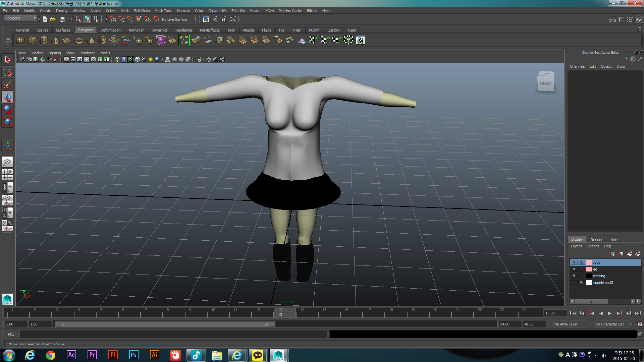Create a polygon cylinder from the shelf

coord(44,40)
